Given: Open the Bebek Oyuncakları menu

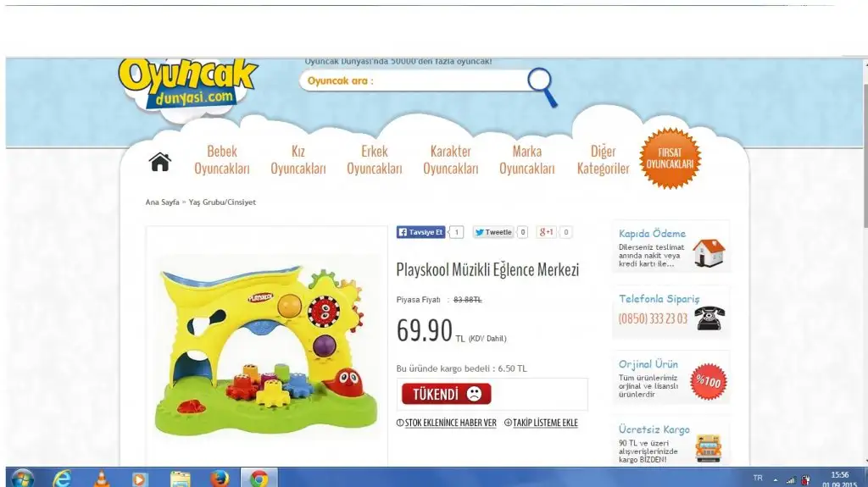Looking at the screenshot, I should click(x=222, y=160).
